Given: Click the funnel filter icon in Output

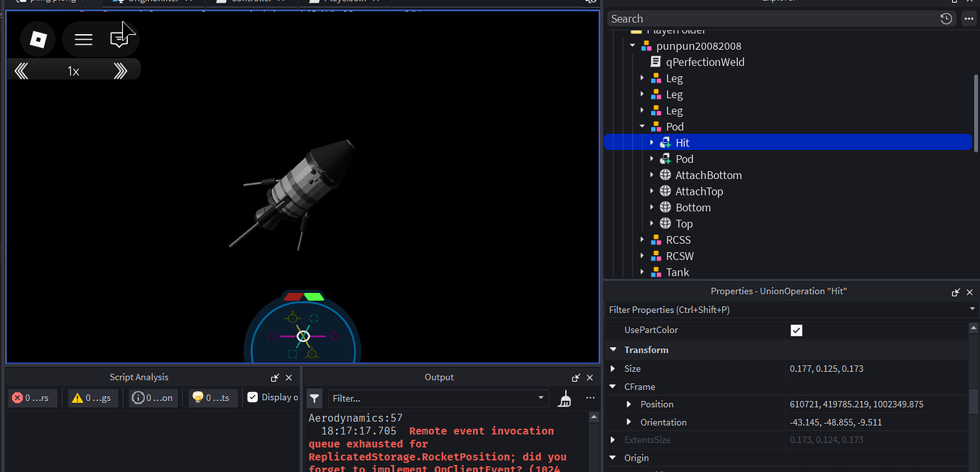Looking at the screenshot, I should pos(315,399).
